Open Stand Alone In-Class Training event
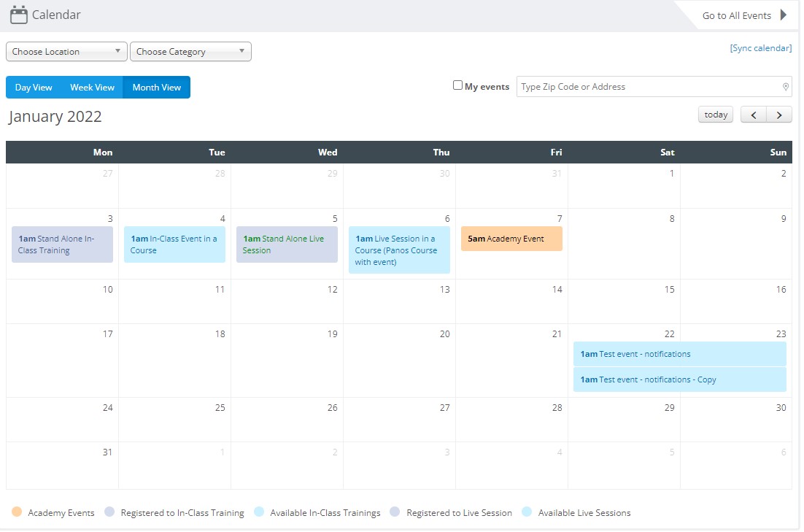This screenshot has height=532, width=804. click(x=62, y=244)
